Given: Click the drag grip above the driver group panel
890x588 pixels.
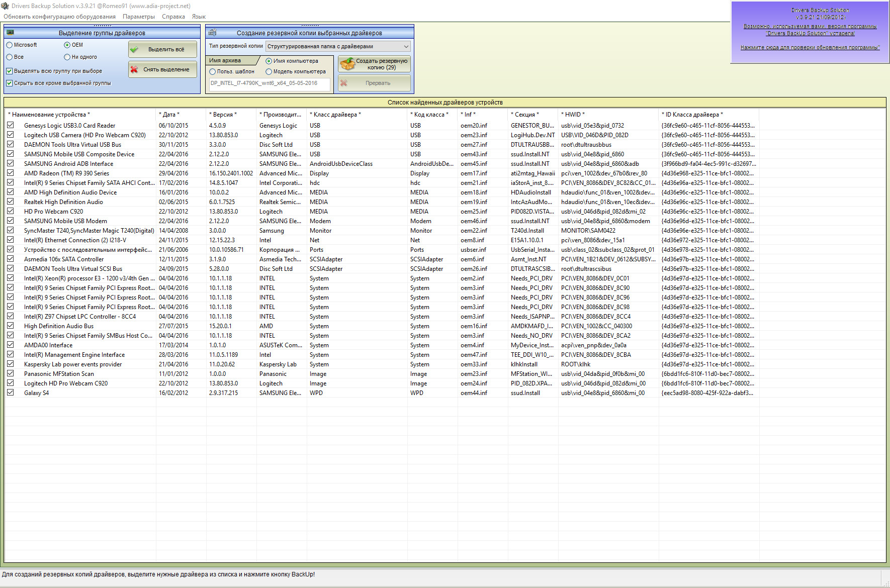Looking at the screenshot, I should pyautogui.click(x=102, y=26).
